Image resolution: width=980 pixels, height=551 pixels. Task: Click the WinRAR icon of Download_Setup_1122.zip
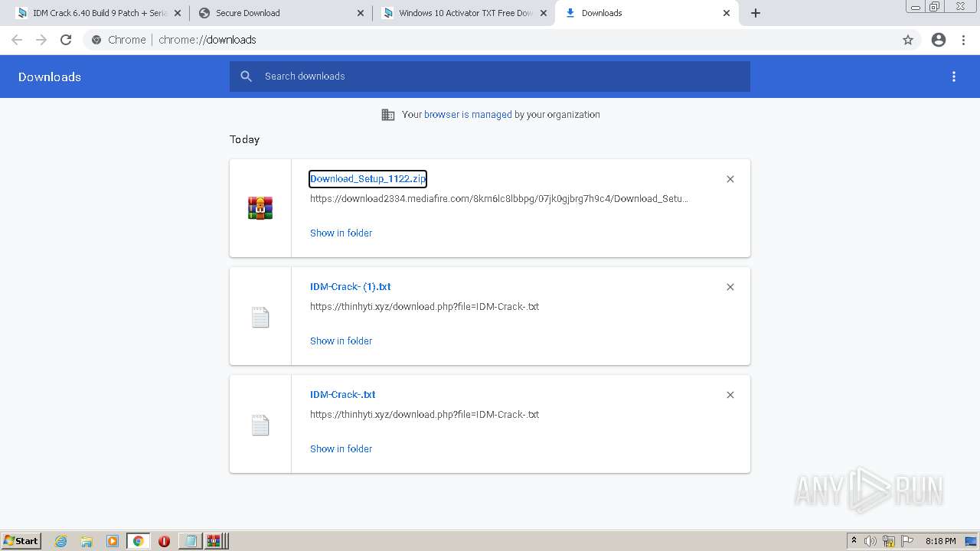pos(260,208)
